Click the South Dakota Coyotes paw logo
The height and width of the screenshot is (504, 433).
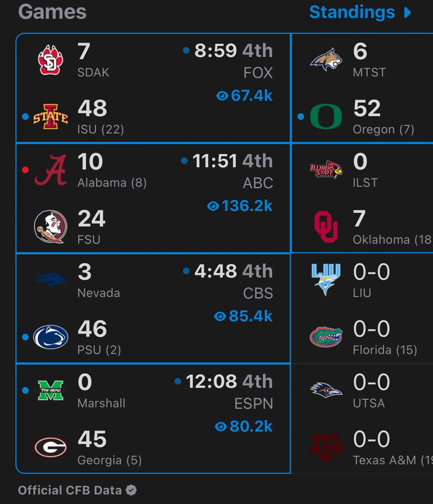[x=50, y=60]
